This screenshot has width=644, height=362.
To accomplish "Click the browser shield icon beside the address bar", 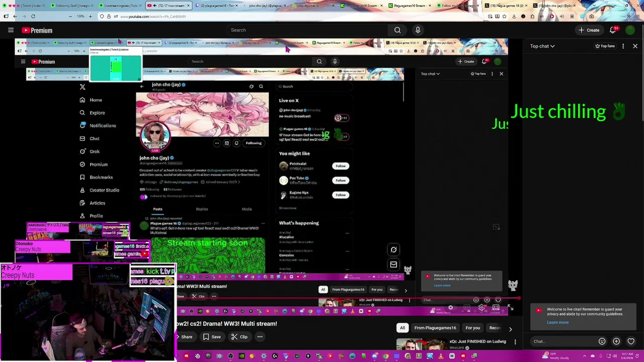I will click(x=102, y=17).
